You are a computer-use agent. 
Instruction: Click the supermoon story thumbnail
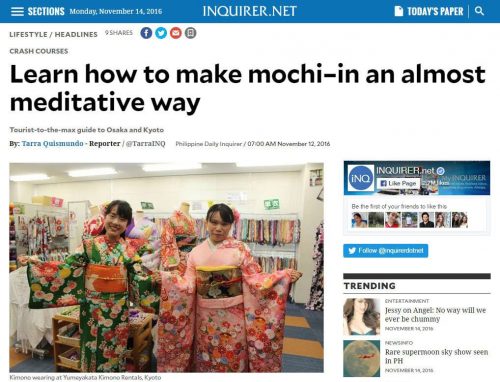(x=361, y=358)
